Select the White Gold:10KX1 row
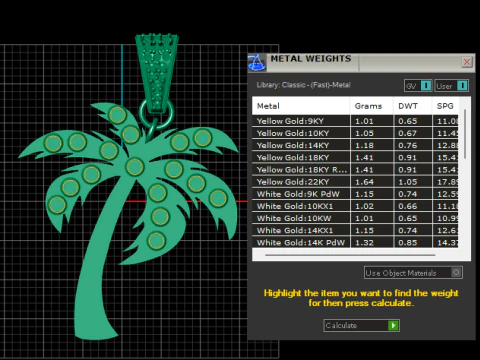Viewport: 480px width, 360px height. [355, 206]
